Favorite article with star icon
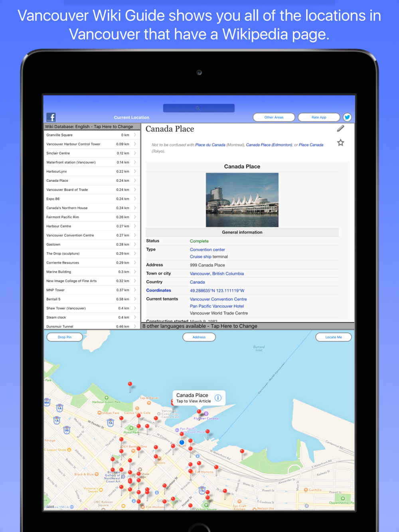 point(340,142)
